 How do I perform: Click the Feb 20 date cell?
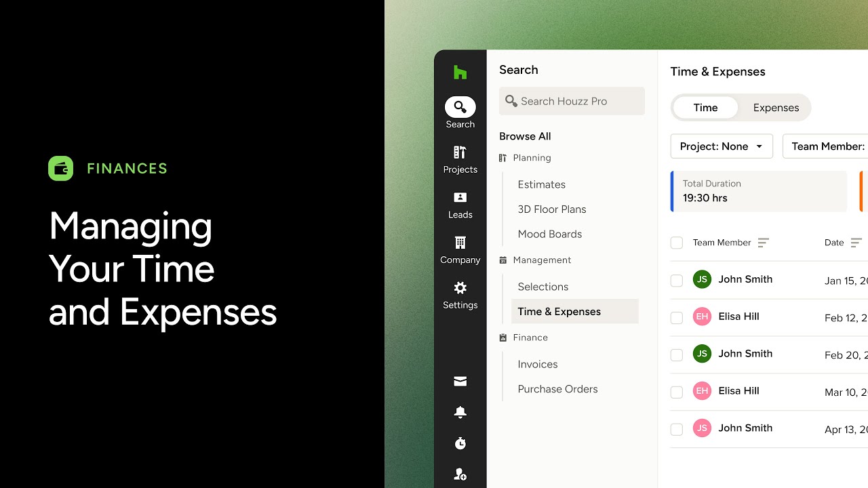tap(846, 356)
